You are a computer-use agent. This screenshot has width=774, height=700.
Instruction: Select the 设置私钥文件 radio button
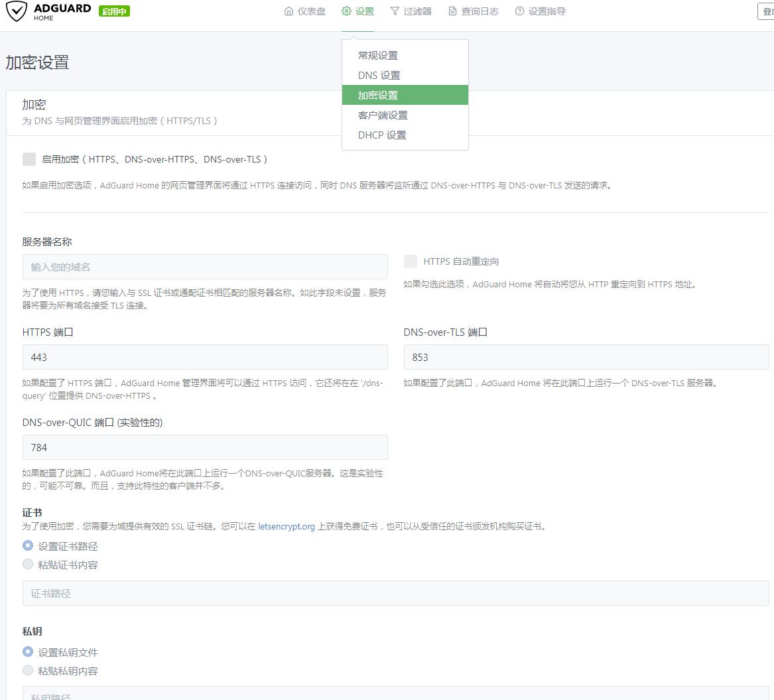click(x=27, y=652)
